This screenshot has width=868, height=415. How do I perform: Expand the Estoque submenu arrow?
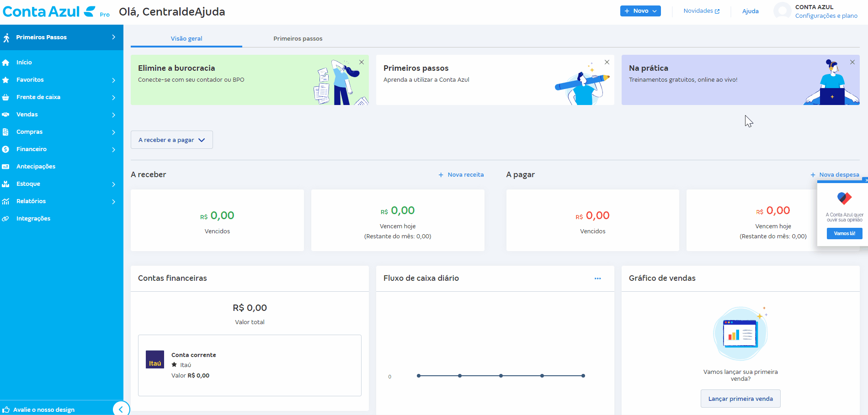[114, 184]
